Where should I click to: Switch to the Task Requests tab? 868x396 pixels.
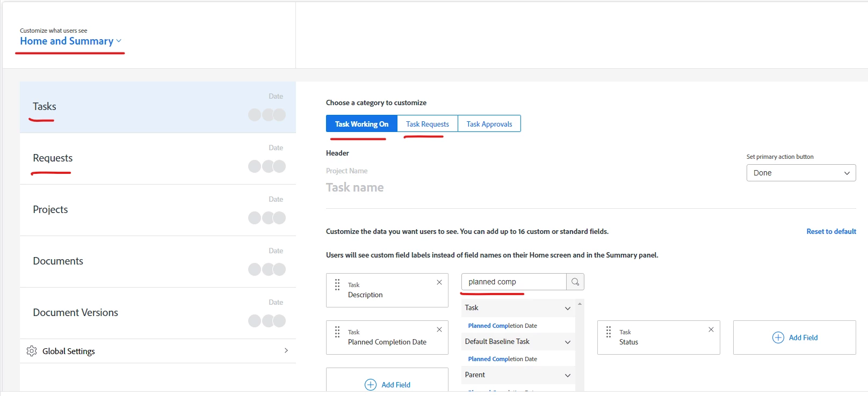[x=428, y=124]
